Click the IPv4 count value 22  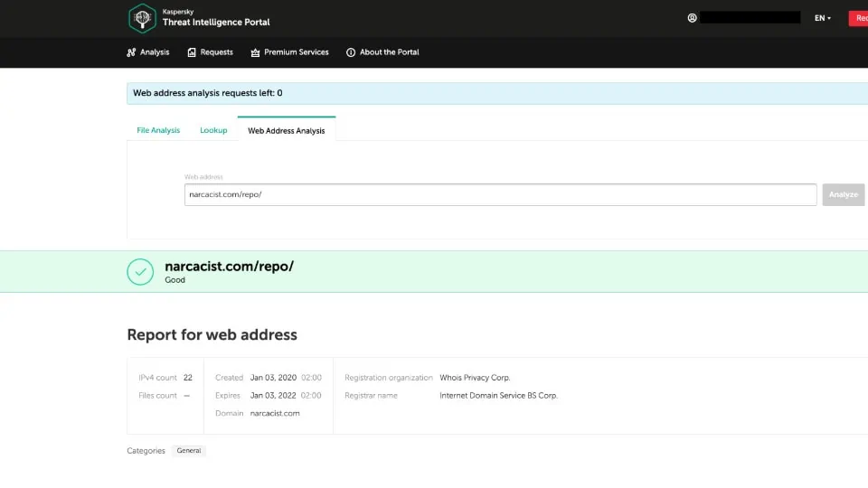(188, 378)
